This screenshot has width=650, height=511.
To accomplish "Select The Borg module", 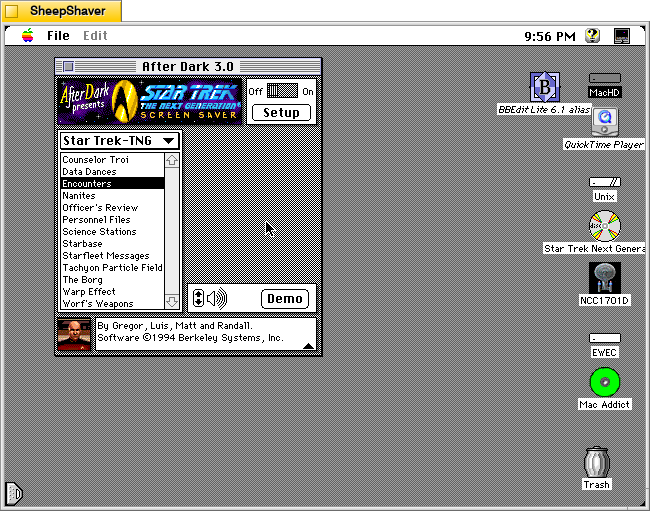I will pos(112,280).
